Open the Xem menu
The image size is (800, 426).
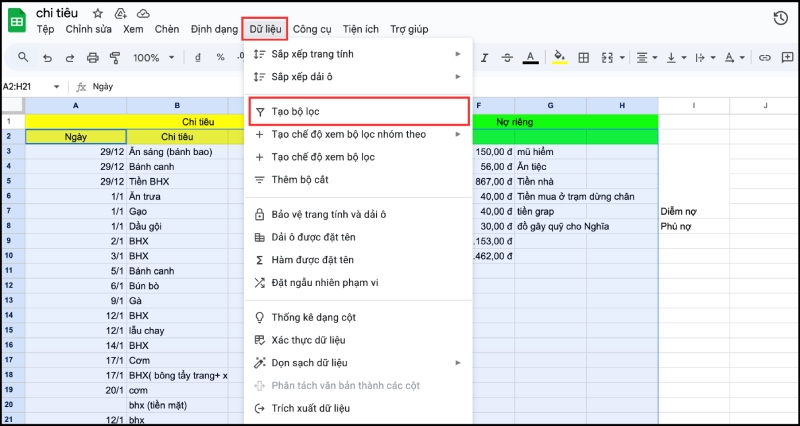pos(133,29)
